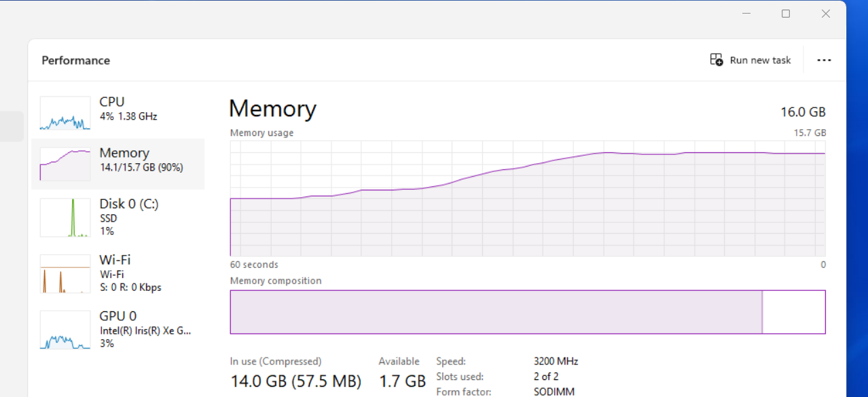Show Wi-Fi performance by its label
The image size is (868, 397).
click(x=115, y=260)
